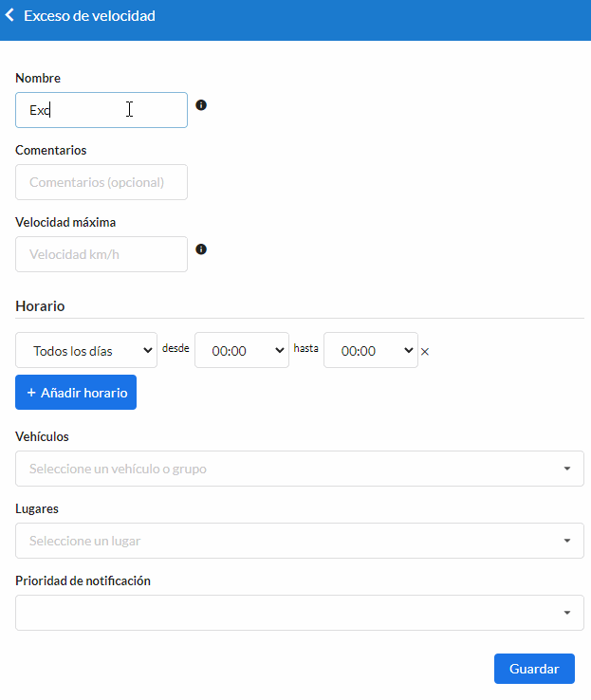Open the "desde" start time dropdown

coord(241,350)
